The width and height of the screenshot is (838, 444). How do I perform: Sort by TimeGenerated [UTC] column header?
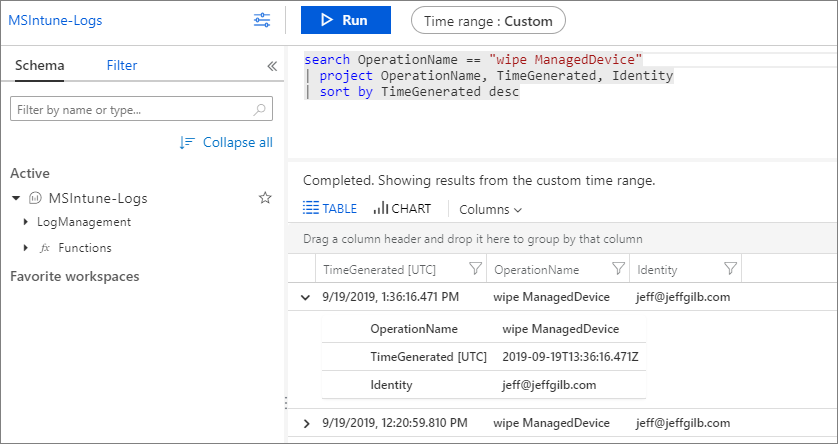tap(379, 270)
